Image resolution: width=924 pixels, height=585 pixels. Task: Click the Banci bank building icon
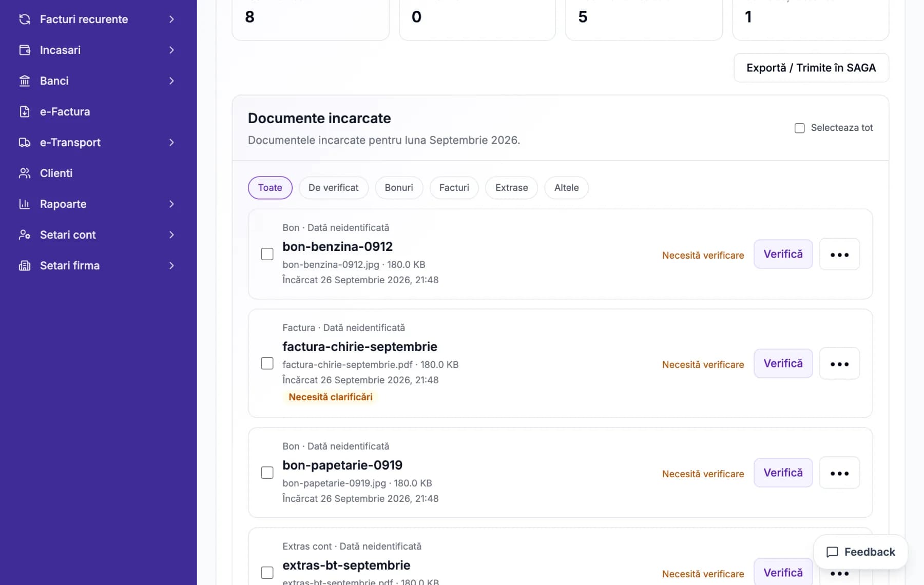coord(25,81)
